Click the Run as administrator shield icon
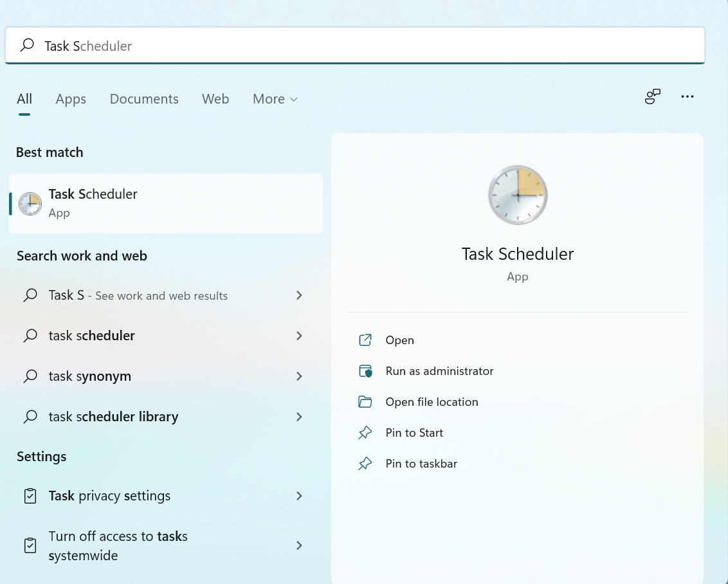 [x=365, y=371]
